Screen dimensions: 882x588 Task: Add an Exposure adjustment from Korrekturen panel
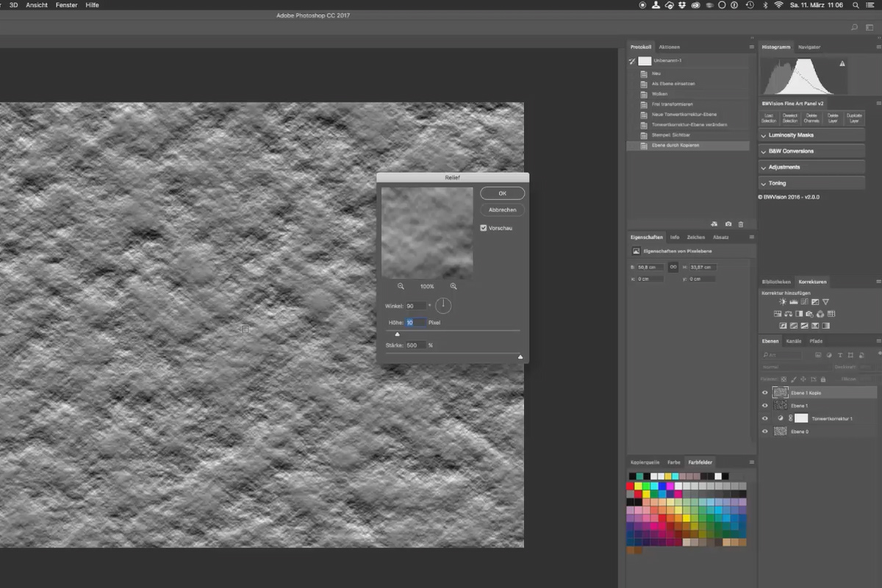point(814,302)
